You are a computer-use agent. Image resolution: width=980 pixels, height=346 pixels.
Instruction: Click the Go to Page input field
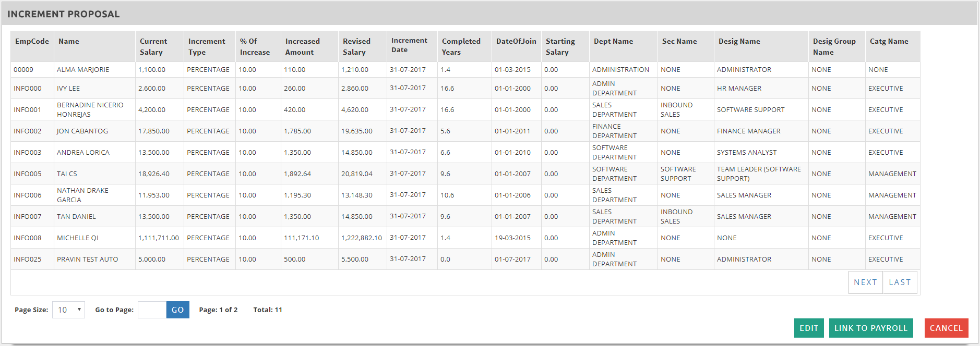(x=152, y=310)
